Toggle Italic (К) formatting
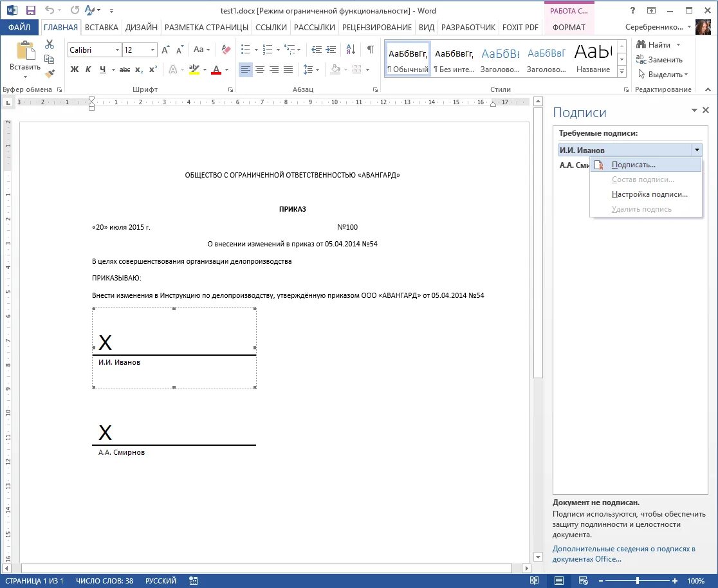 coord(88,69)
